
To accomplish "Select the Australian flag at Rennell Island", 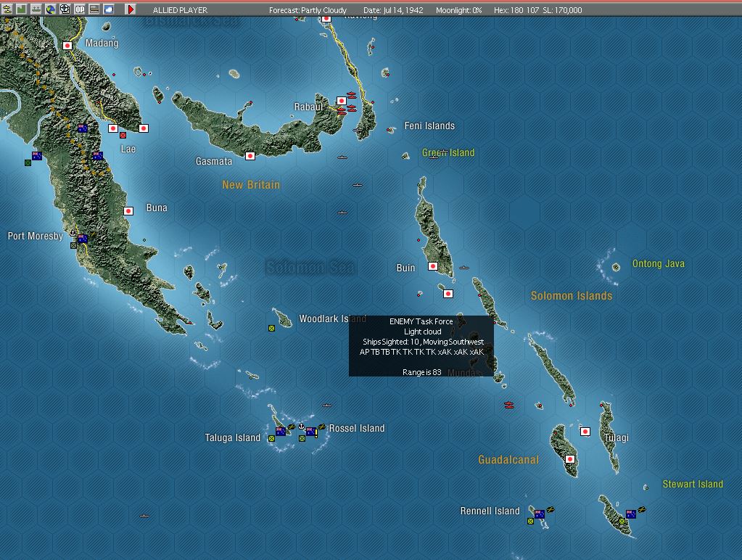I will pyautogui.click(x=540, y=514).
